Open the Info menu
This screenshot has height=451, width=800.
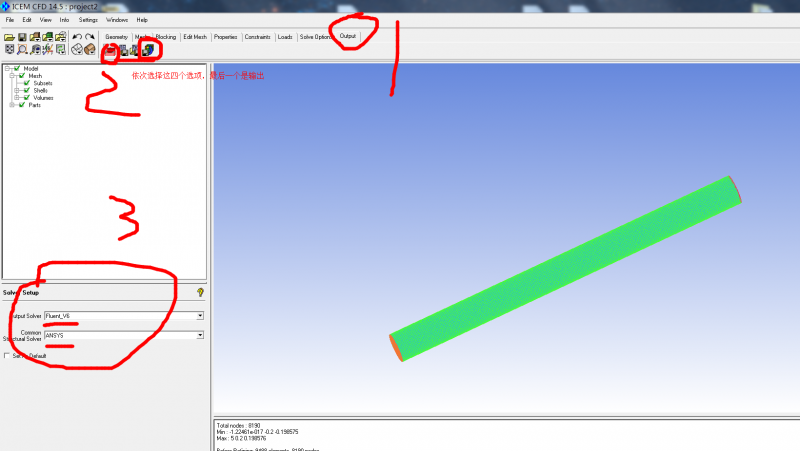pyautogui.click(x=64, y=20)
